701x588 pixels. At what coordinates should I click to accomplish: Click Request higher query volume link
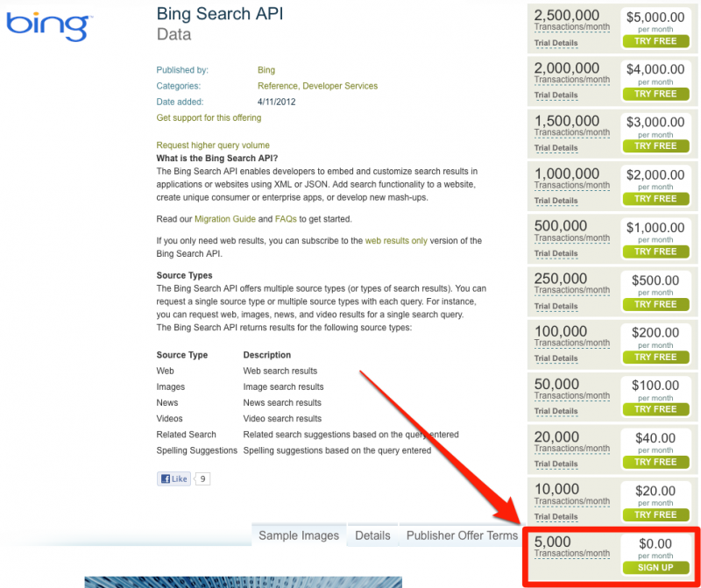tap(213, 145)
